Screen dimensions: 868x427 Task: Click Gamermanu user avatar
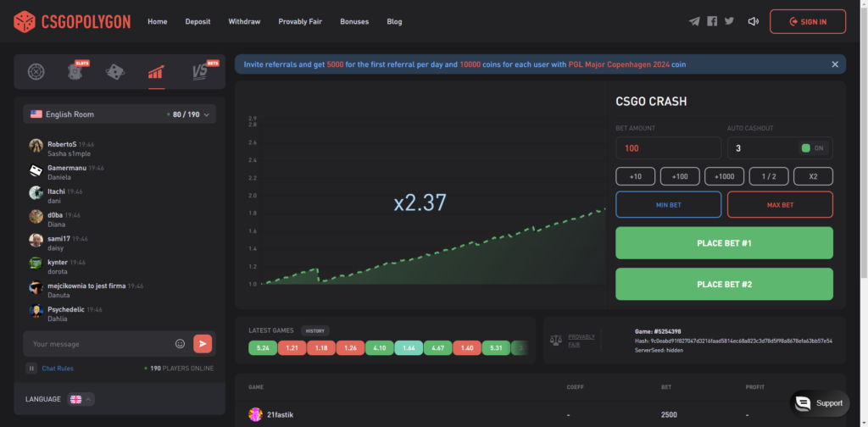tap(36, 170)
